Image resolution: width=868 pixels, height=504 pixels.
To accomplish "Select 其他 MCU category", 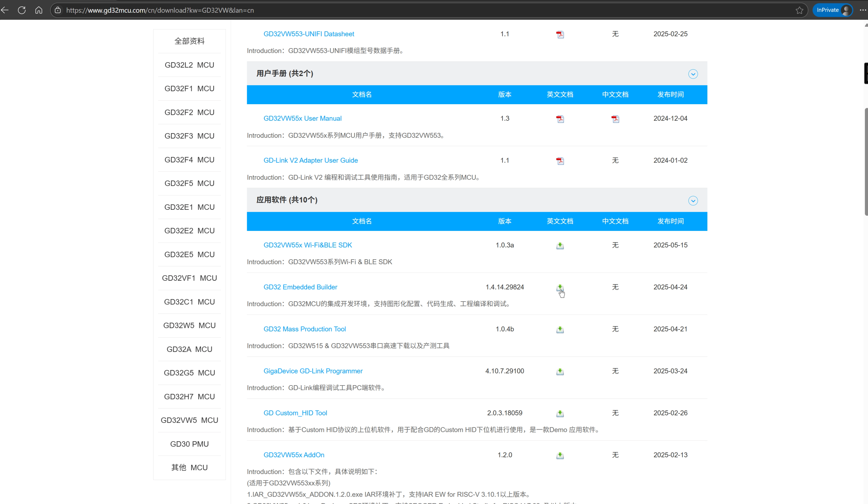I will [x=189, y=467].
